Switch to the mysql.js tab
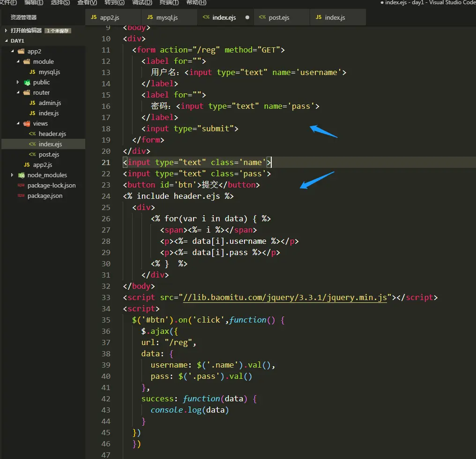This screenshot has width=476, height=459. 169,17
